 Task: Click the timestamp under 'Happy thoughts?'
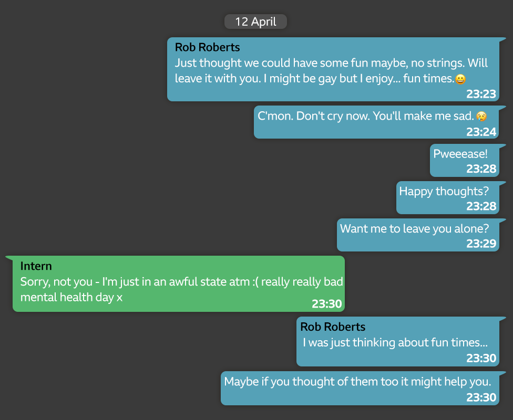481,206
